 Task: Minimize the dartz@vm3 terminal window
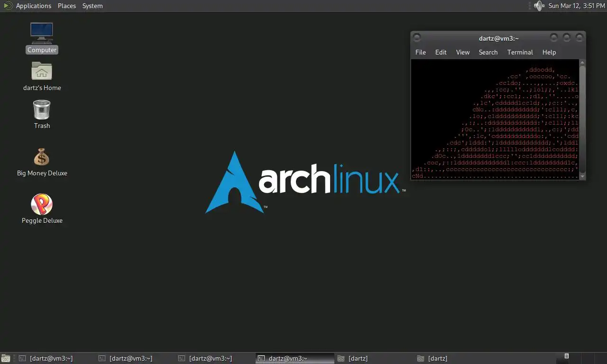[553, 37]
